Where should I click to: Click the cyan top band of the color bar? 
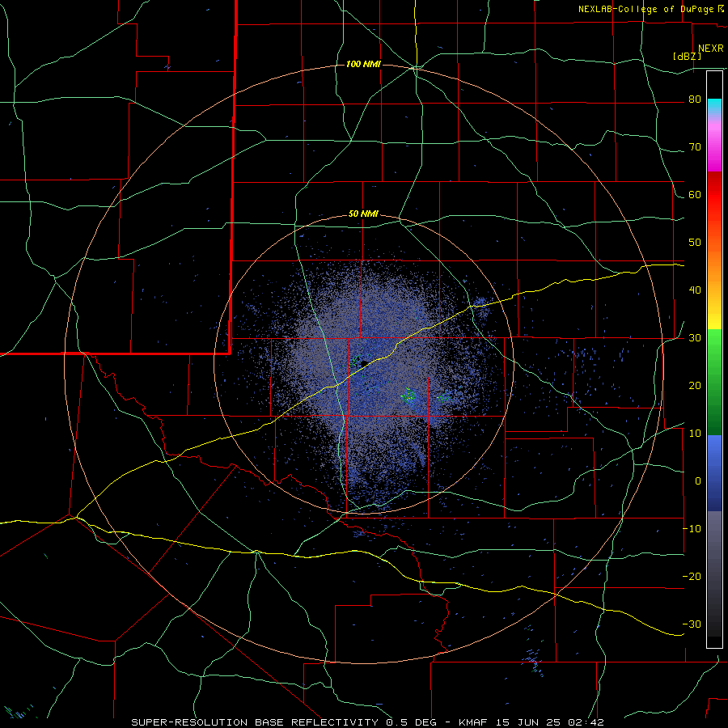(714, 107)
